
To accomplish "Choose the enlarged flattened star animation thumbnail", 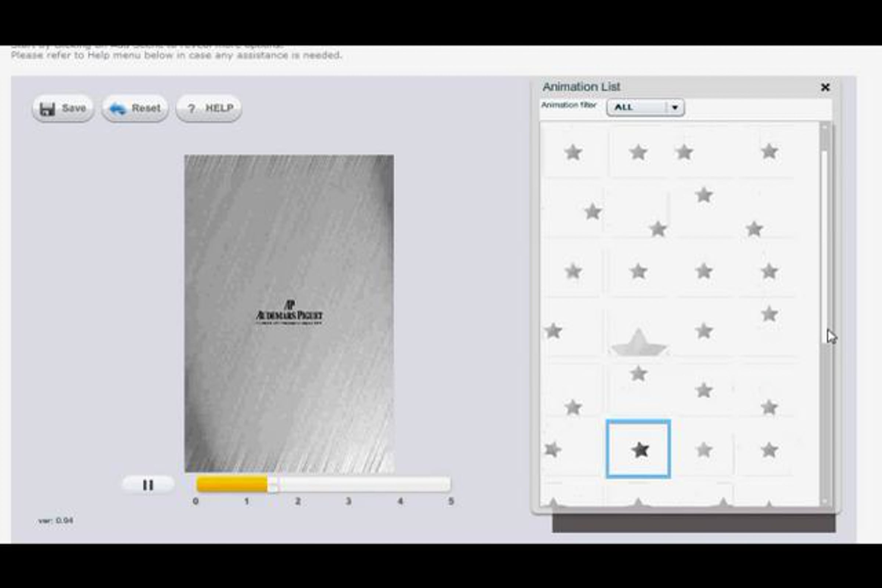I will tap(638, 342).
